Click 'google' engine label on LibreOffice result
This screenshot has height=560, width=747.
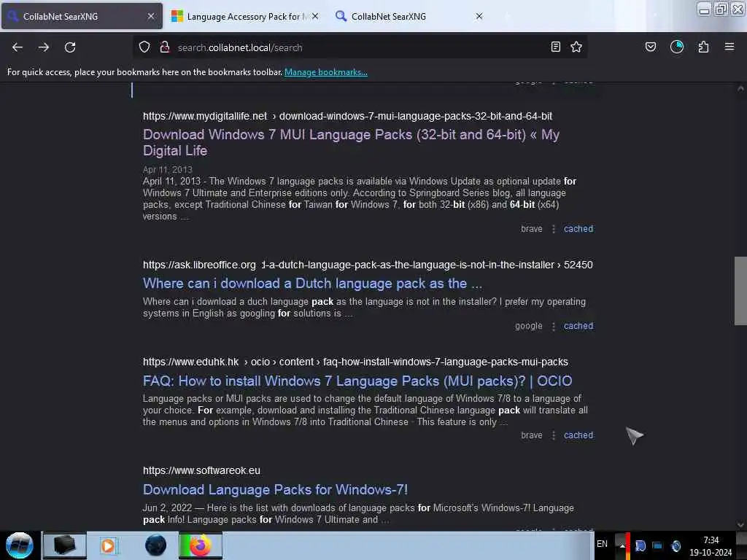[x=528, y=326]
